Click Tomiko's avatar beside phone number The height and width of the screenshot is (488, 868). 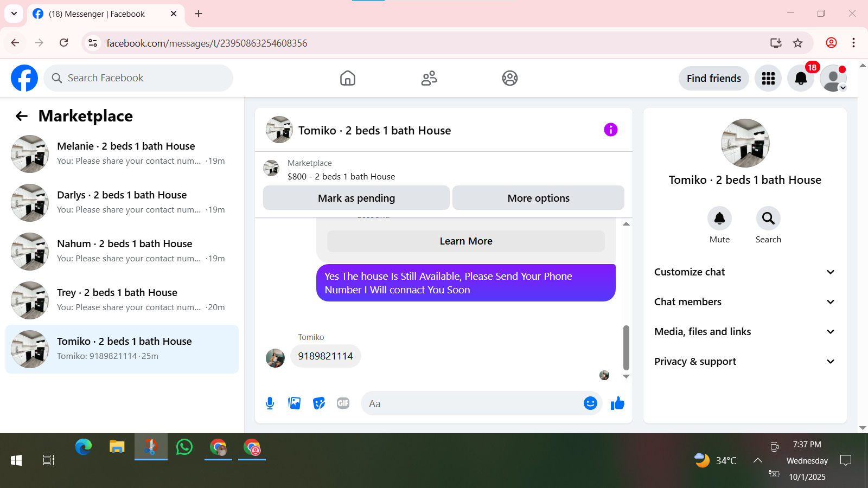pos(275,358)
